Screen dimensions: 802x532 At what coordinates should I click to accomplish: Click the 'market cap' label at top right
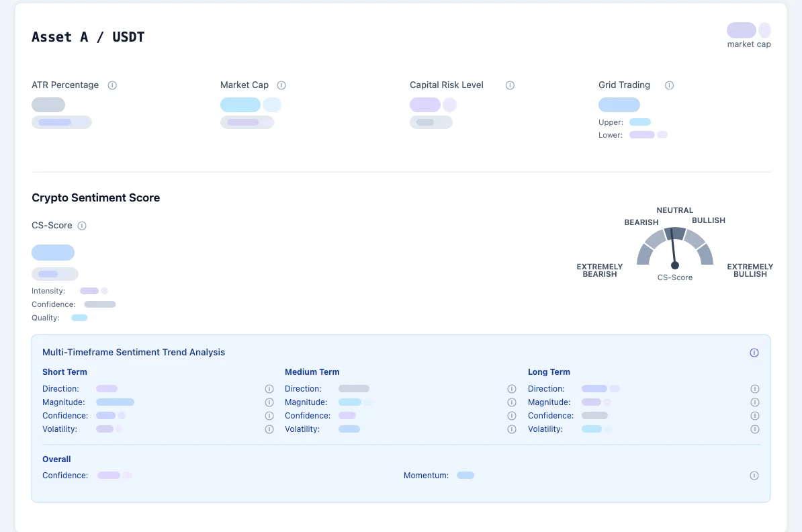click(x=749, y=44)
